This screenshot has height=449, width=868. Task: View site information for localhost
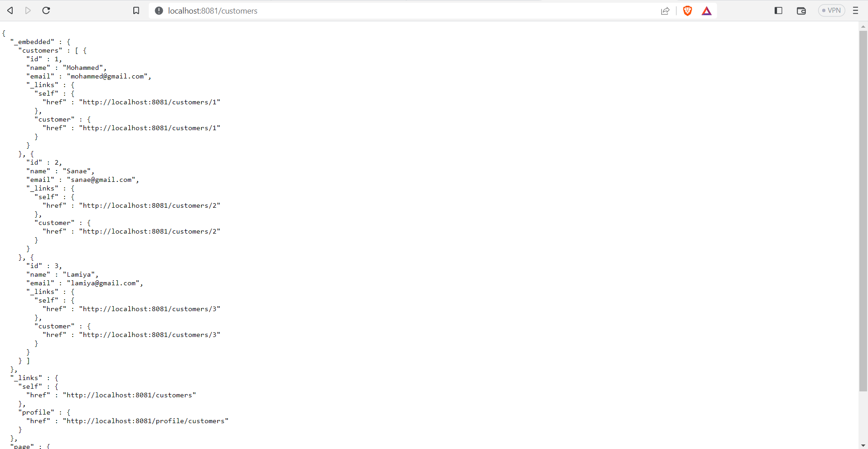coord(158,10)
